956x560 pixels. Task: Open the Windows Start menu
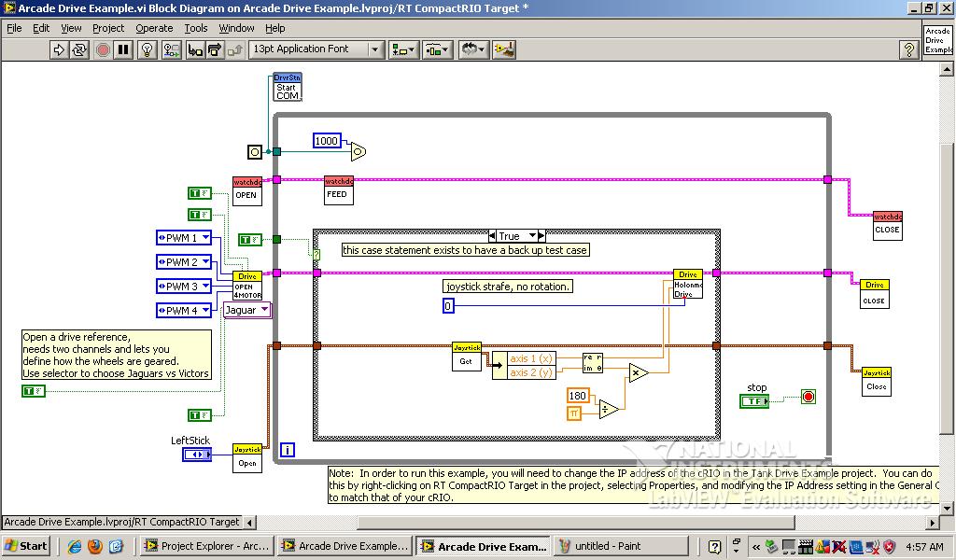25,546
